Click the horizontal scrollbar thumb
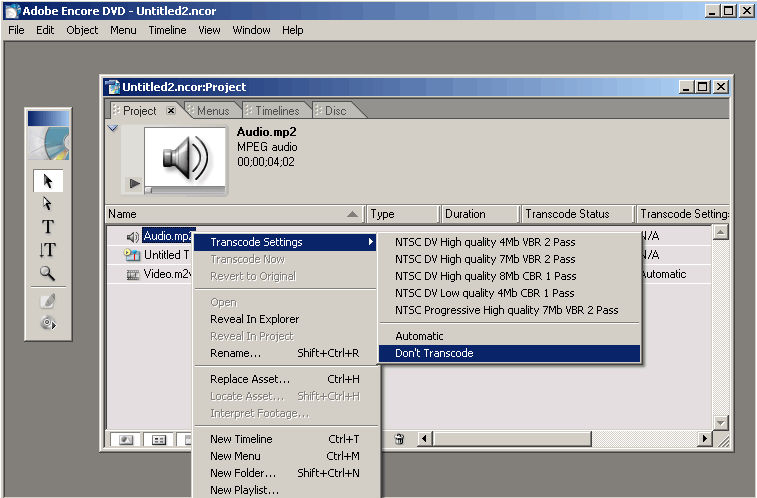The height and width of the screenshot is (498, 757). 512,439
